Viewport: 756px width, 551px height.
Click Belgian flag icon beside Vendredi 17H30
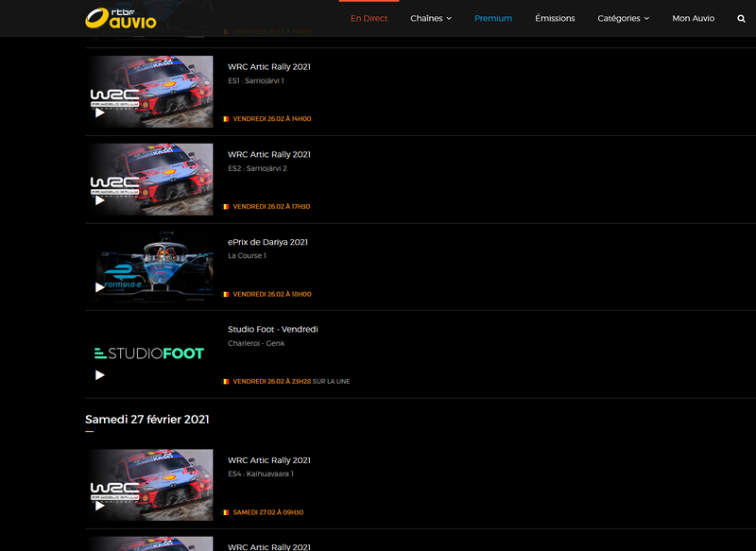pyautogui.click(x=225, y=207)
